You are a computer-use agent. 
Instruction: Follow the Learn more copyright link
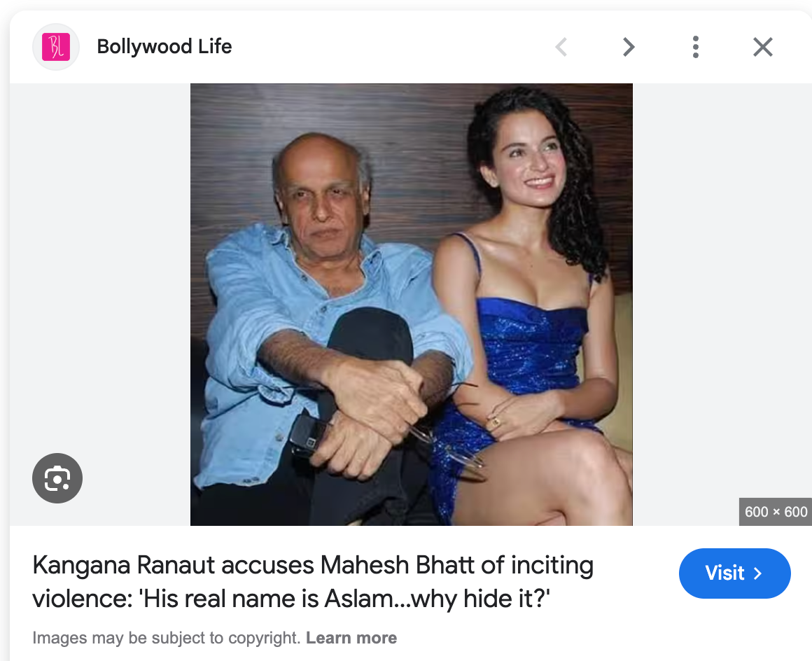point(351,638)
